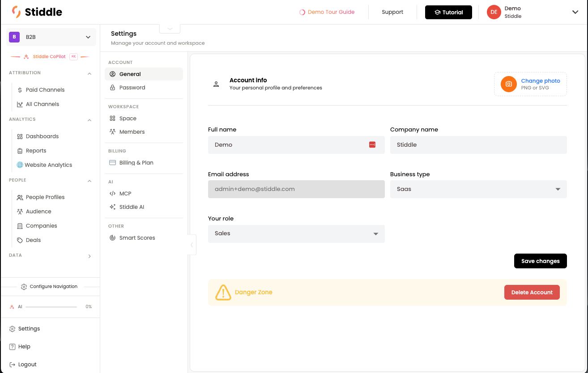This screenshot has height=373, width=588.
Task: Open People Profiles in the sidebar
Action: (45, 197)
